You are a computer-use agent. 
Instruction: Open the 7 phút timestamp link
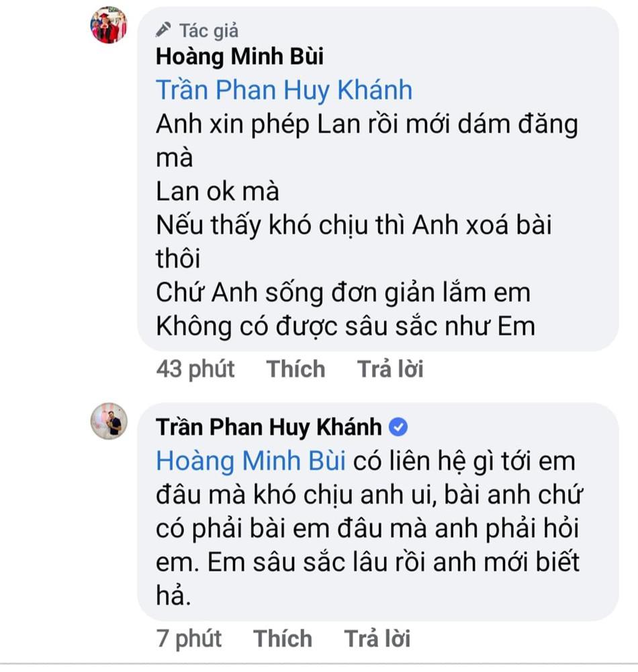[190, 638]
